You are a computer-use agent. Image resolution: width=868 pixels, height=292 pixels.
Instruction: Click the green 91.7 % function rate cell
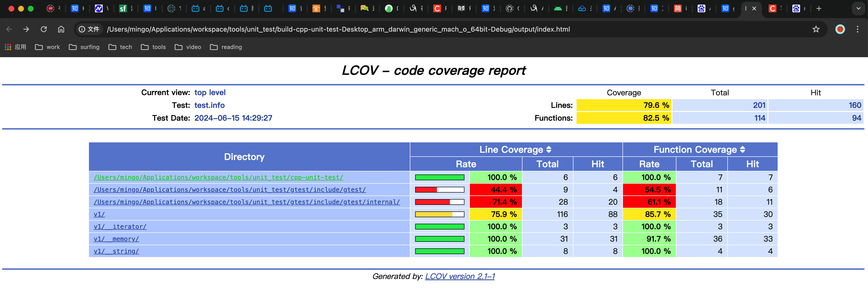pyautogui.click(x=649, y=239)
